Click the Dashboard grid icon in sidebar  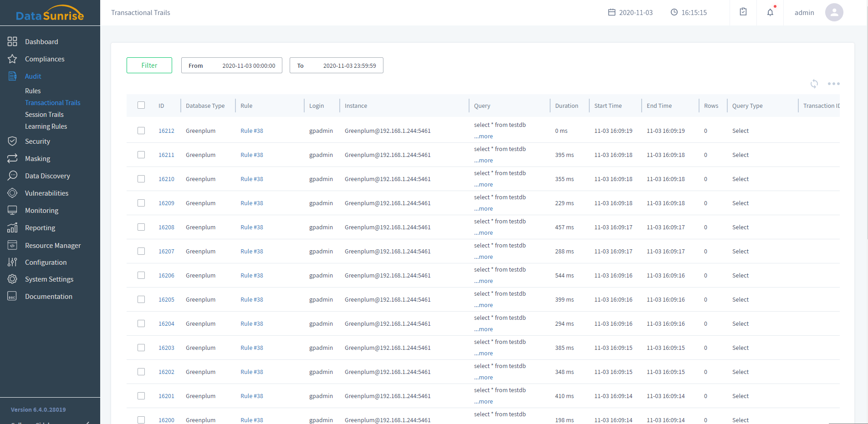coord(12,41)
